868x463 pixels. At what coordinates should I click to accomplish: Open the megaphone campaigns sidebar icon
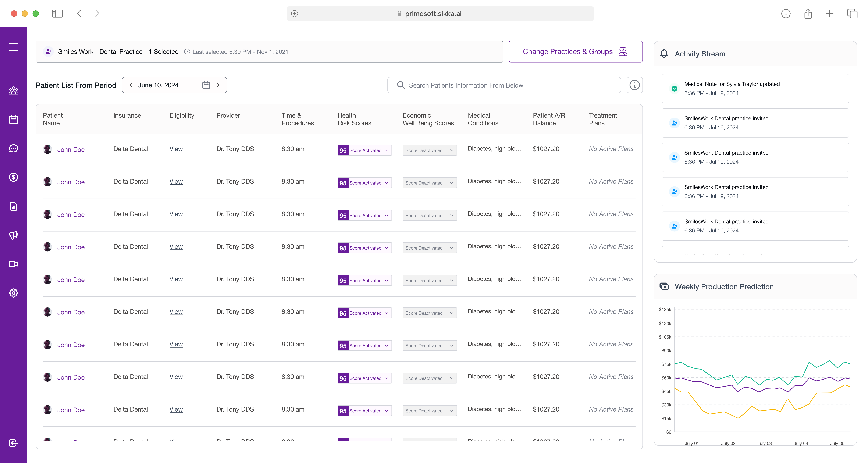(x=14, y=235)
